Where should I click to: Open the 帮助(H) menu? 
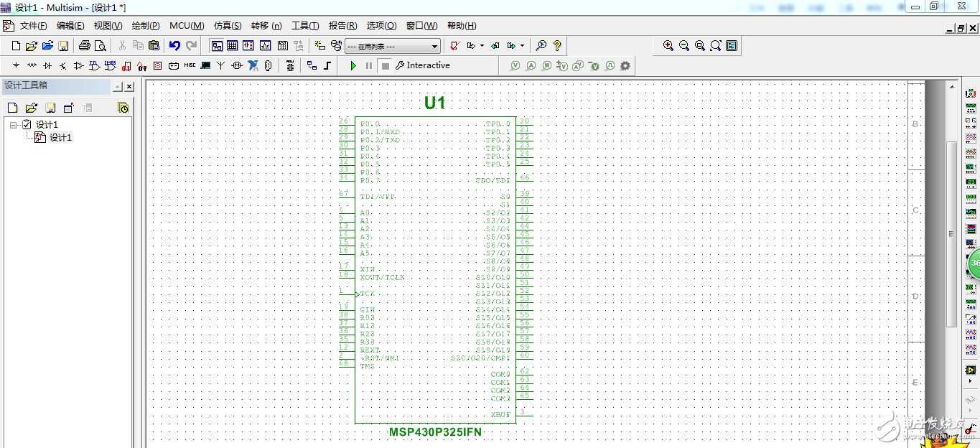coord(462,26)
